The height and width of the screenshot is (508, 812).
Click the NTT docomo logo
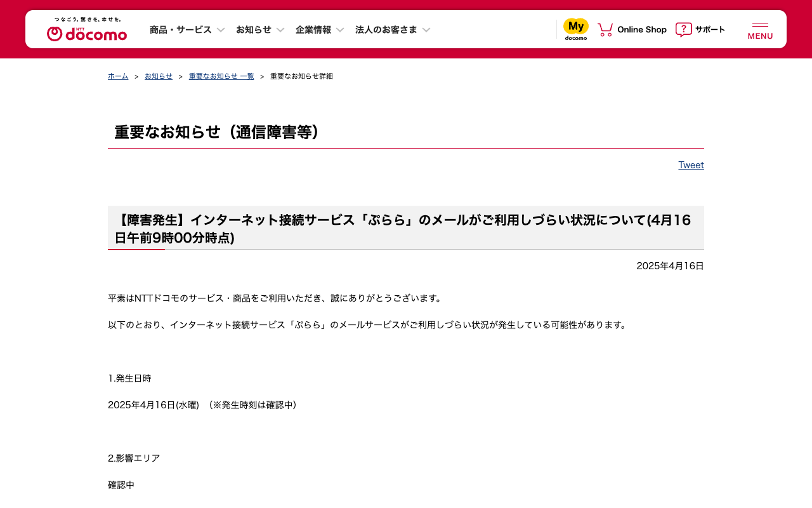[87, 29]
